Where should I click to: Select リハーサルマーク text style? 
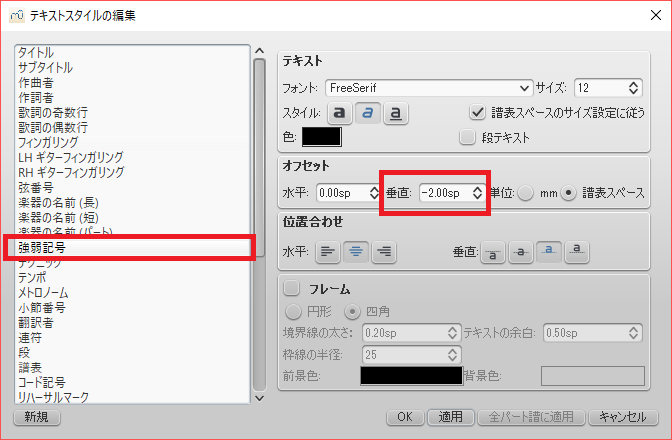point(132,397)
